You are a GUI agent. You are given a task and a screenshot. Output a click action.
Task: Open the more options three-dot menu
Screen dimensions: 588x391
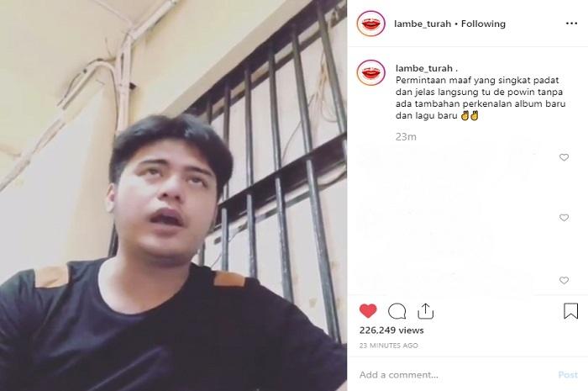(x=571, y=24)
